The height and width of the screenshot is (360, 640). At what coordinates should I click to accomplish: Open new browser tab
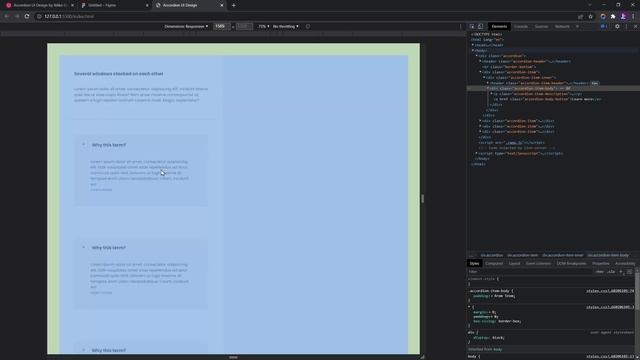coord(233,5)
